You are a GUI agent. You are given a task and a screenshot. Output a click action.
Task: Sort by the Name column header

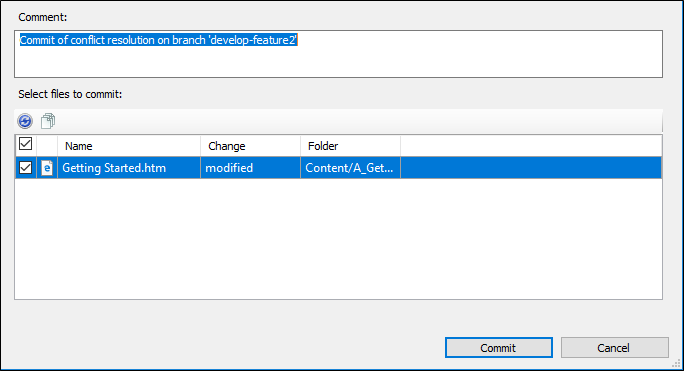coord(129,146)
